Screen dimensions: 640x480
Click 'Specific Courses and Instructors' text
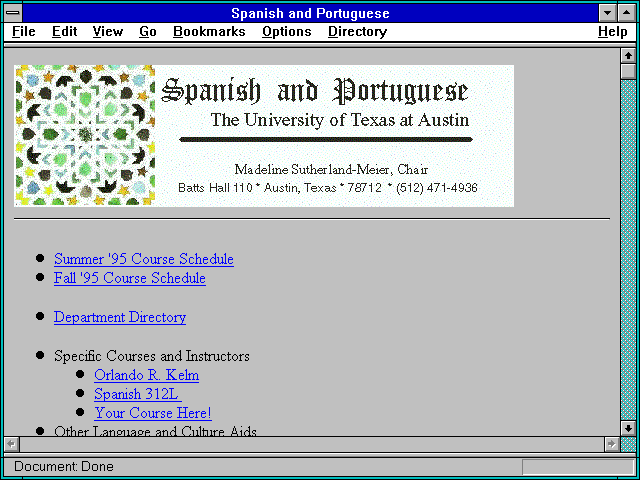[x=152, y=356]
